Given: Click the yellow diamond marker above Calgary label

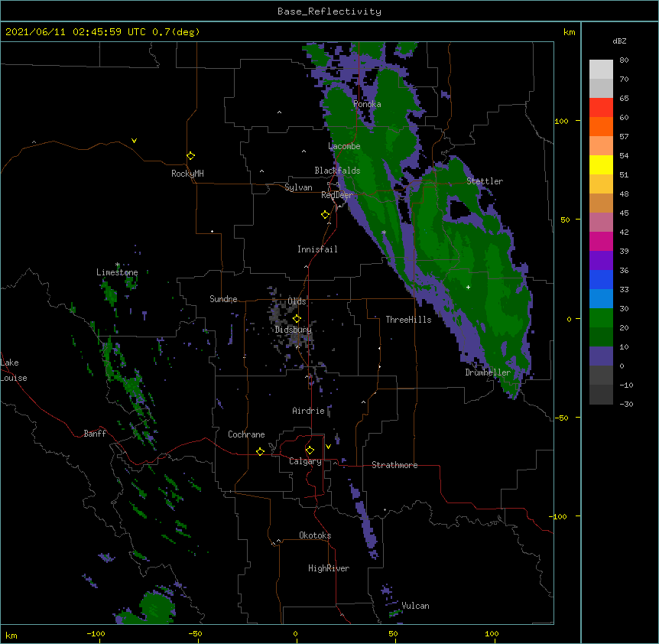Looking at the screenshot, I should pyautogui.click(x=310, y=450).
